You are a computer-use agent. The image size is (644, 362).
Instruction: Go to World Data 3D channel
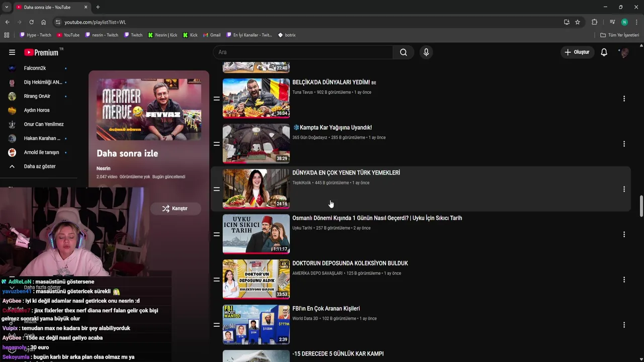[305, 319]
